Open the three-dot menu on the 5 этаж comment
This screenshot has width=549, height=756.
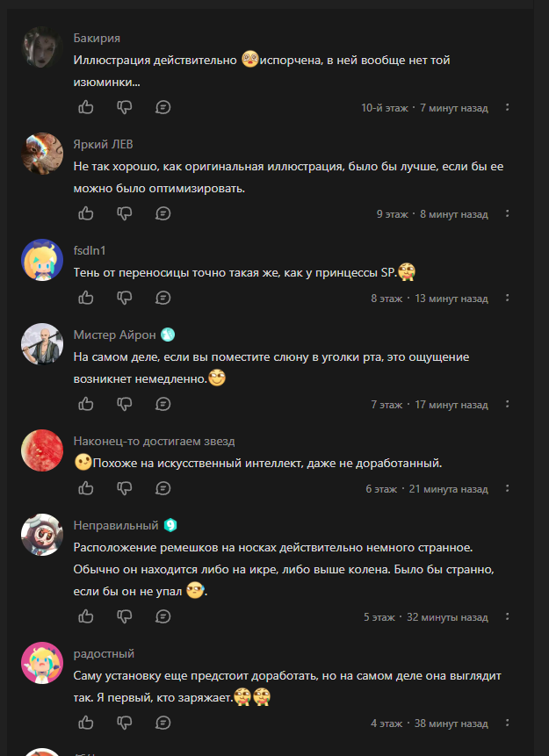[x=507, y=616]
